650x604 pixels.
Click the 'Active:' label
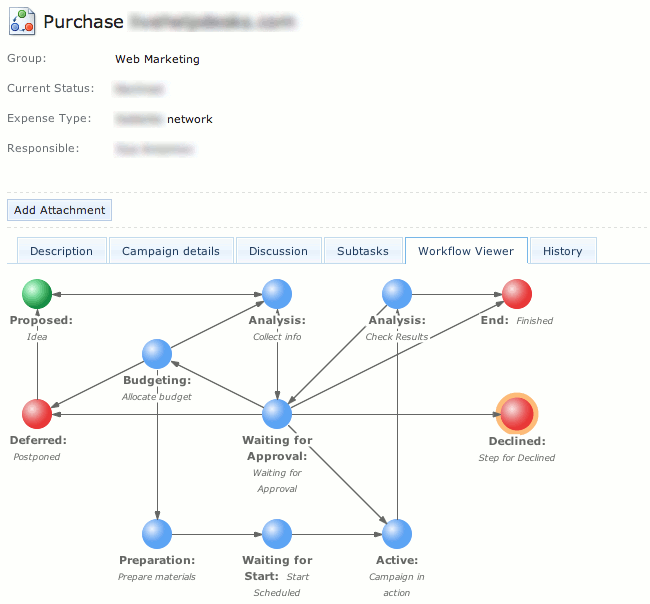(397, 560)
